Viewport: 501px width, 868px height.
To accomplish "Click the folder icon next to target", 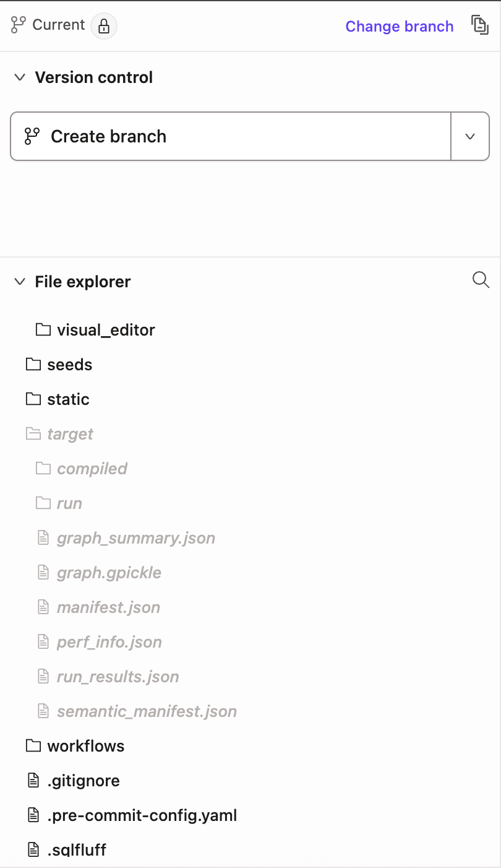I will point(33,433).
